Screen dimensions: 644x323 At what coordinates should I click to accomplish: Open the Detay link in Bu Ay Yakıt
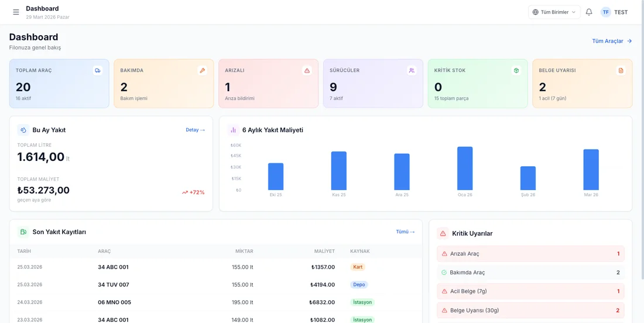(195, 130)
